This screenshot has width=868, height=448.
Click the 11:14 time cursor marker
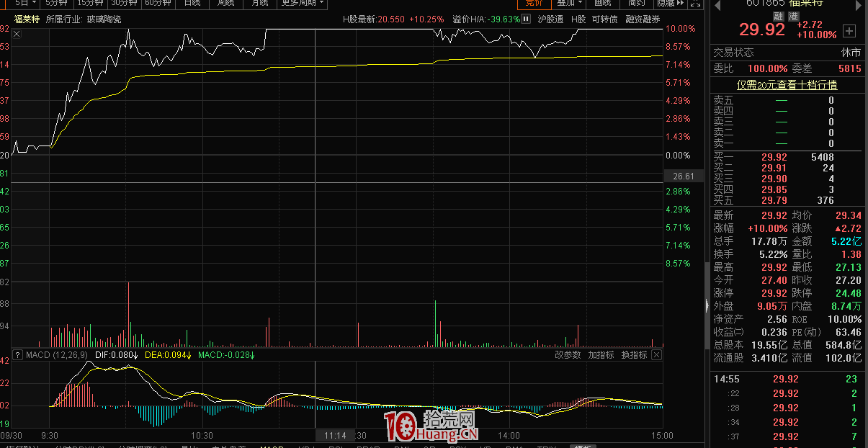335,435
